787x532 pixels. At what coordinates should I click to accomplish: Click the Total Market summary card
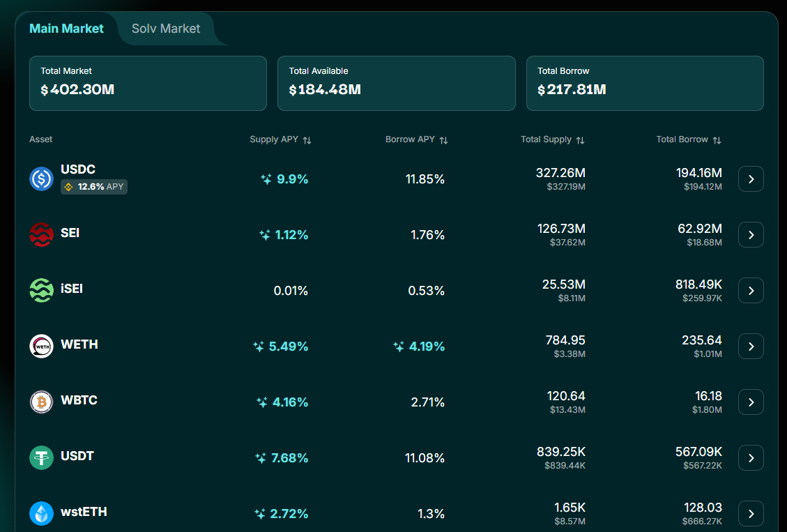(x=148, y=83)
